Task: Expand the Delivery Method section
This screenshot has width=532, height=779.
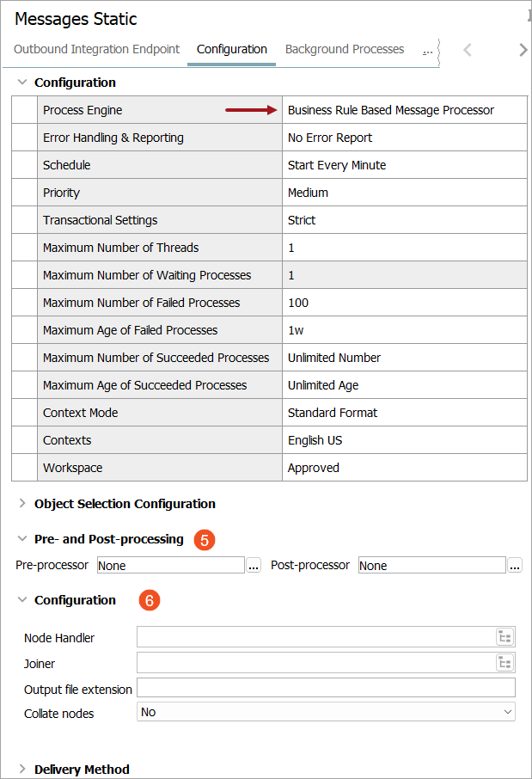Action: (22, 770)
